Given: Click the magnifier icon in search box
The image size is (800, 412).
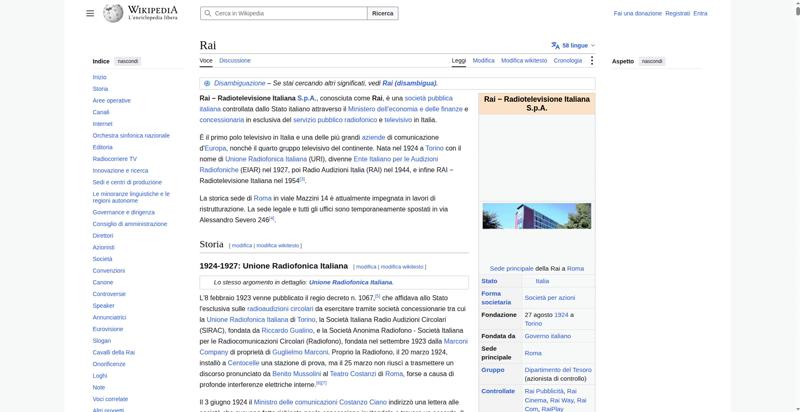Looking at the screenshot, I should pyautogui.click(x=208, y=13).
